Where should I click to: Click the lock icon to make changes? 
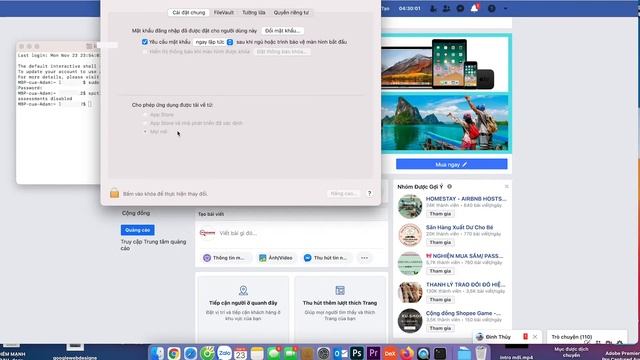(114, 193)
